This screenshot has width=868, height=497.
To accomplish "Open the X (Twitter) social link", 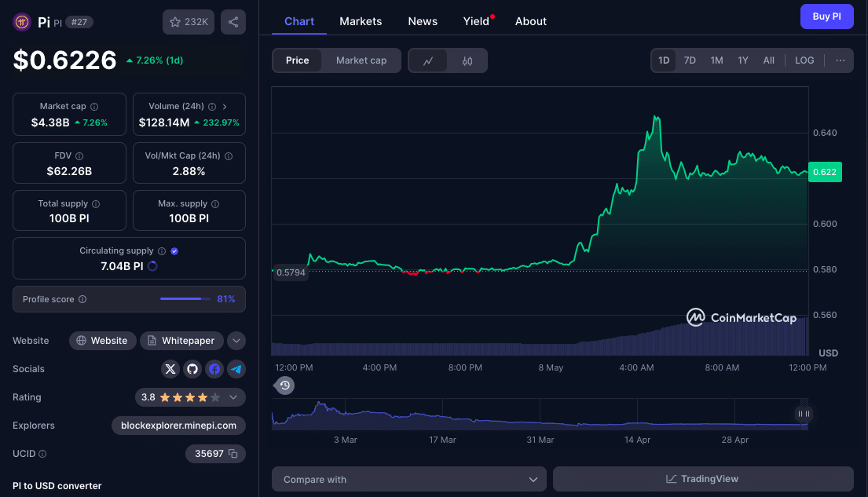I will coord(170,369).
